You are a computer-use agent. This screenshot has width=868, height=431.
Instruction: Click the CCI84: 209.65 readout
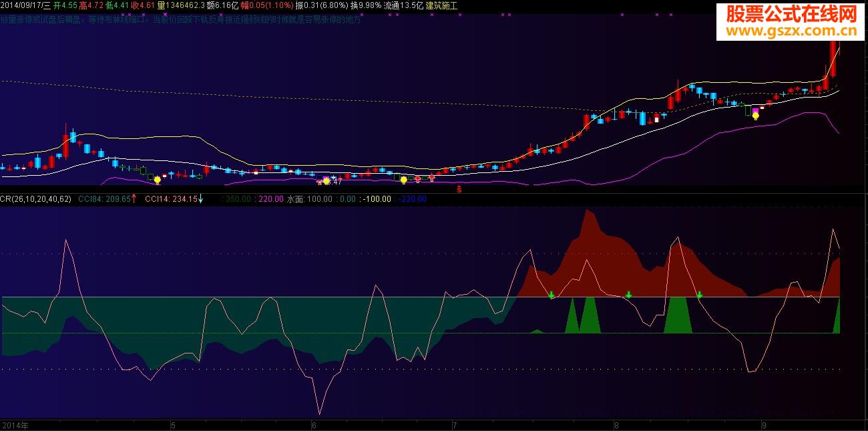[x=103, y=198]
